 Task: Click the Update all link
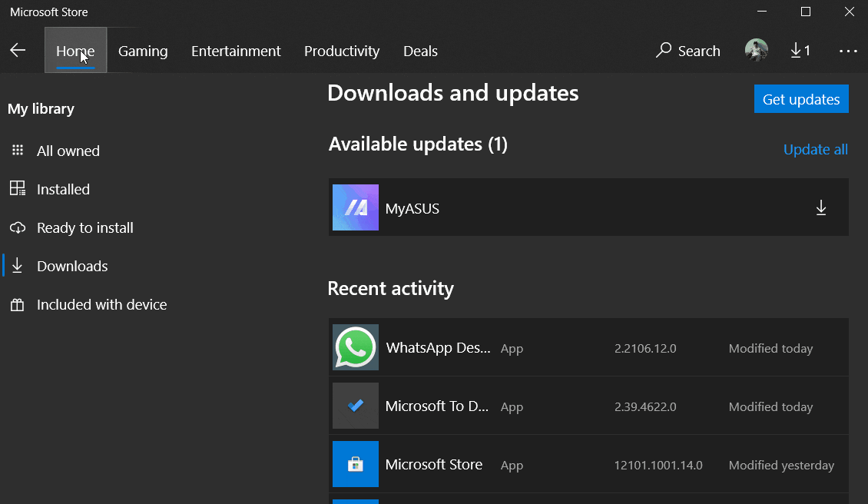pyautogui.click(x=815, y=149)
